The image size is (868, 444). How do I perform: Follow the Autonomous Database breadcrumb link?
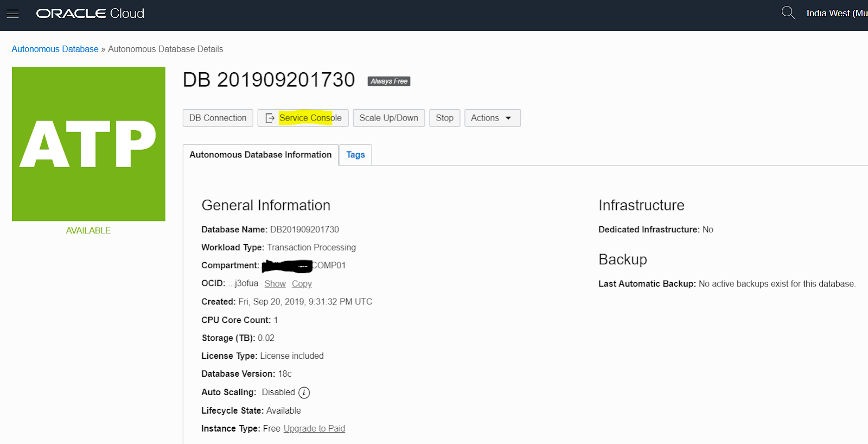(x=55, y=49)
